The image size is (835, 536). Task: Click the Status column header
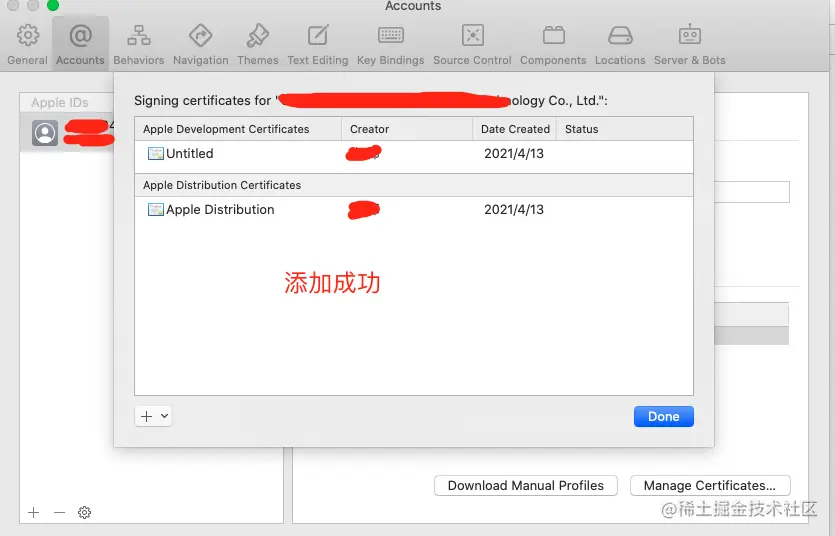point(625,129)
